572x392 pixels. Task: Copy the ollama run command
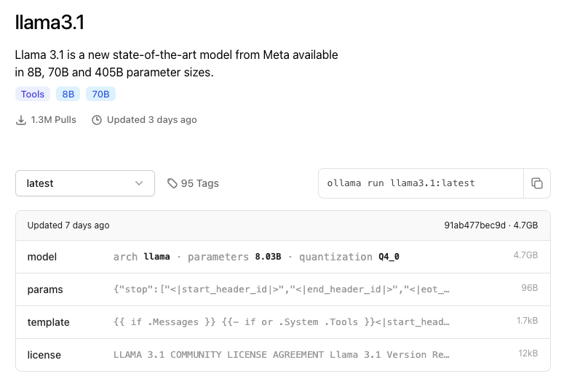click(536, 183)
